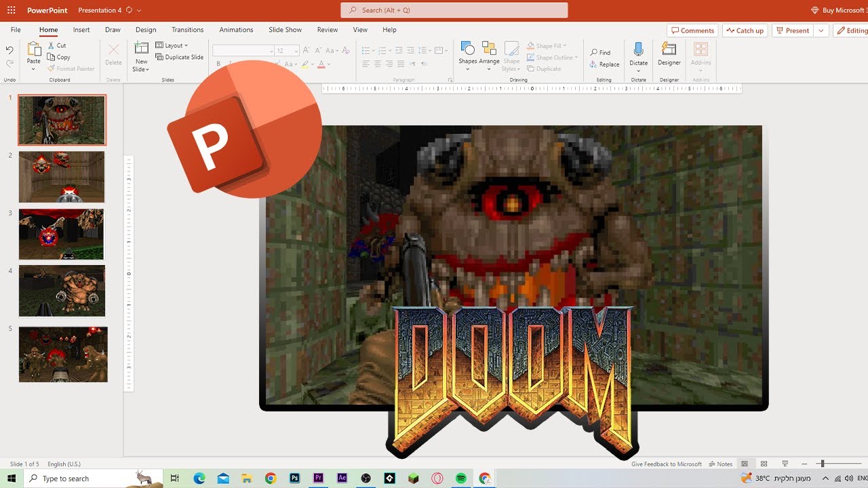Switch to the Transitions tab
Viewport: 868px width, 488px height.
tap(188, 30)
